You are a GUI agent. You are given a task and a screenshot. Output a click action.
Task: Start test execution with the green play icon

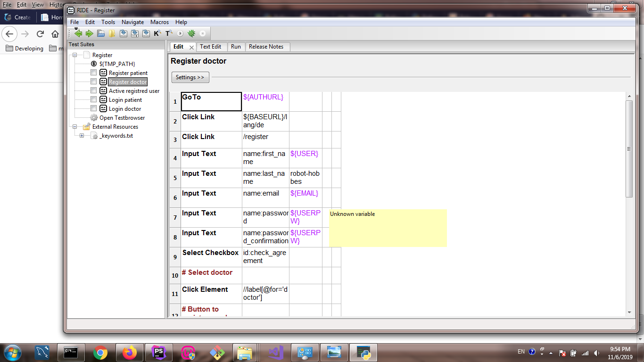coord(180,33)
